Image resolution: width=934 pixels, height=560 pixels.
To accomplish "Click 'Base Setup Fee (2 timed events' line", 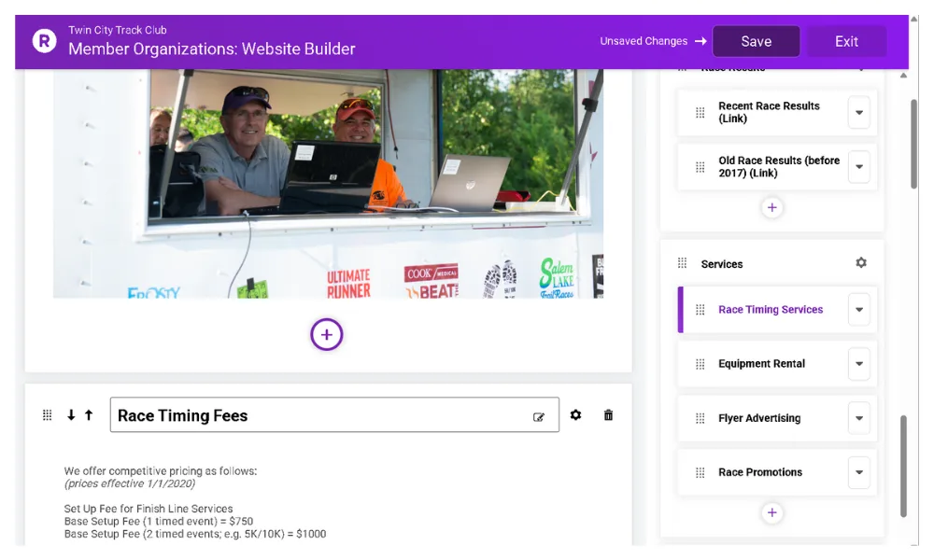I will [x=195, y=534].
